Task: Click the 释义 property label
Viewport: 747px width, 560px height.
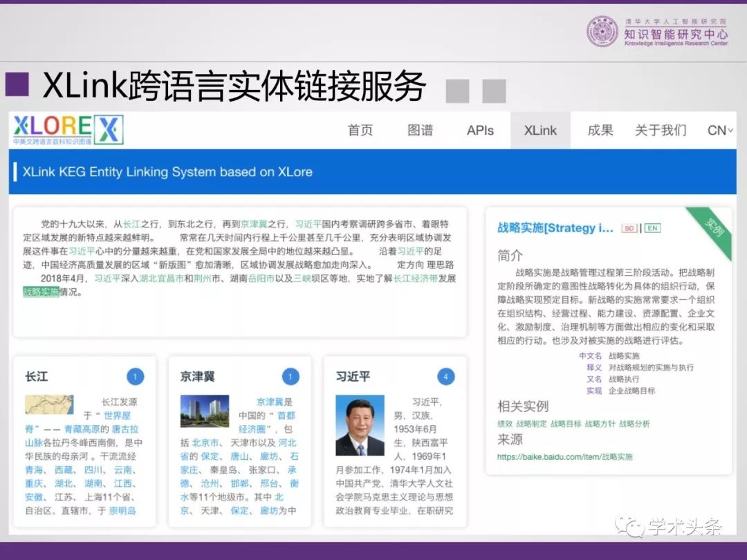Action: [x=594, y=368]
